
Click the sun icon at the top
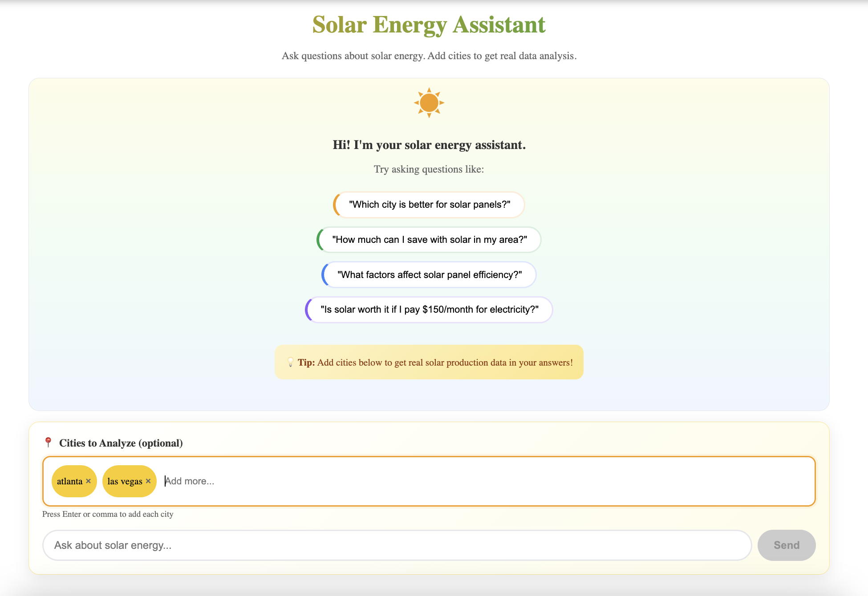tap(429, 103)
